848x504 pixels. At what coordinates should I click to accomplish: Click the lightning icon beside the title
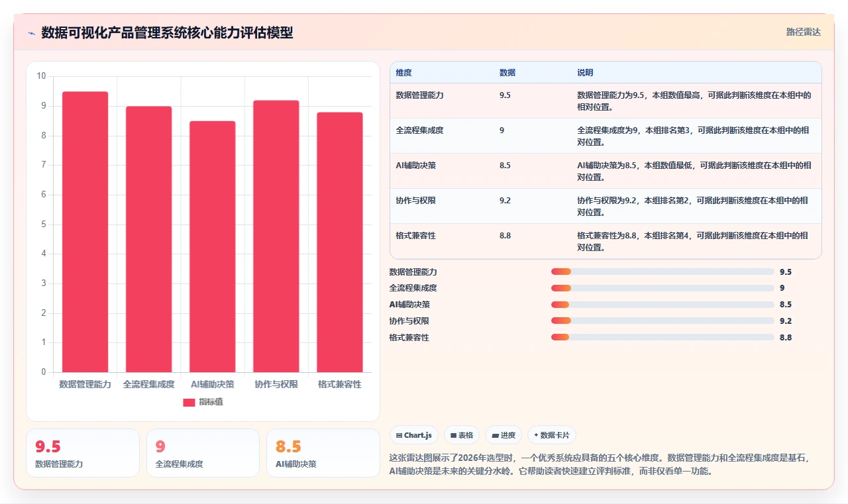point(32,33)
